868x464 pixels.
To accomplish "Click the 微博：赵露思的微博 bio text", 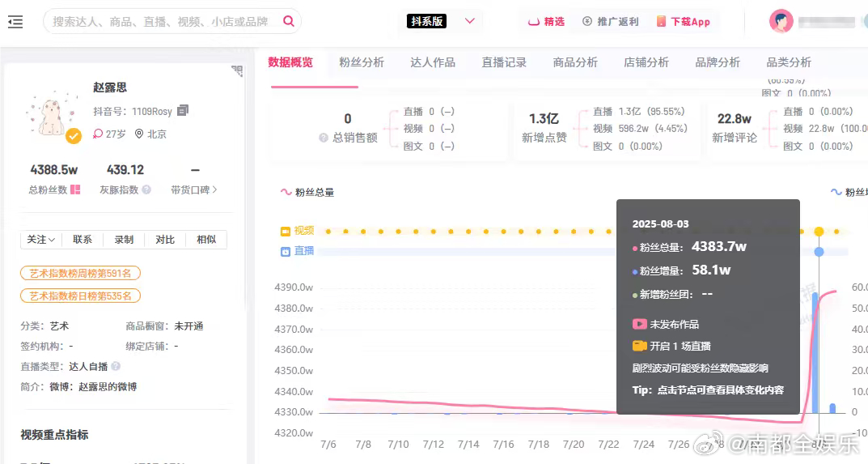I will click(x=93, y=387).
